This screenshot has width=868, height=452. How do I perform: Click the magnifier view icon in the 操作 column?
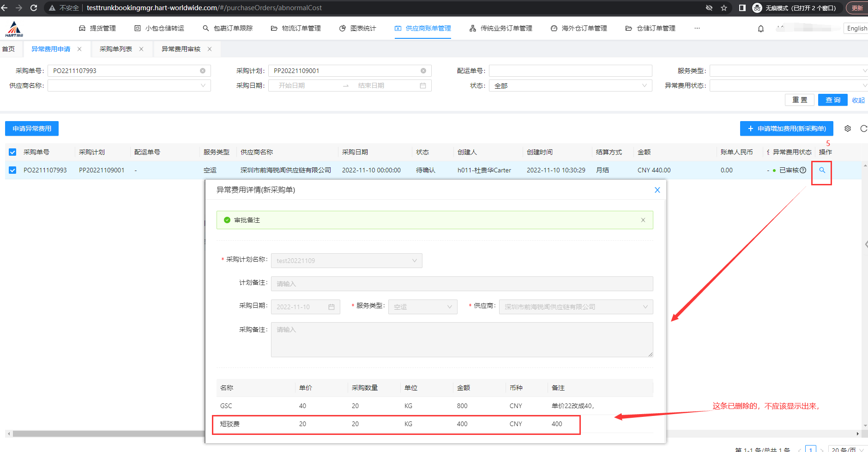[822, 170]
